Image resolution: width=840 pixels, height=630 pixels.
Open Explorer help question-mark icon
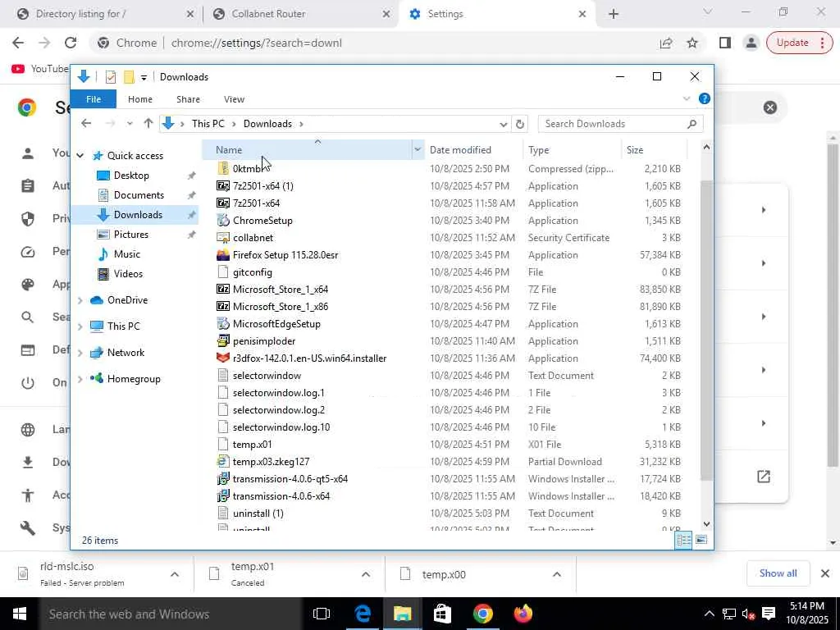click(x=705, y=98)
